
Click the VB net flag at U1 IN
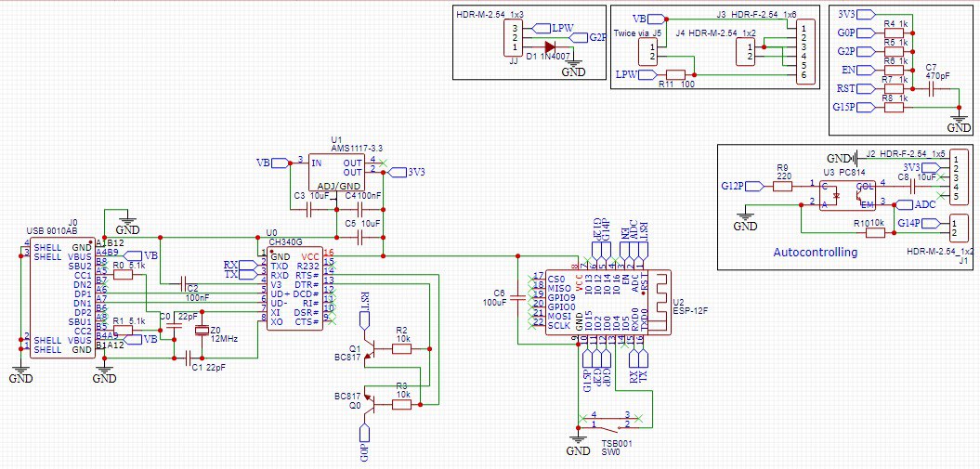(x=273, y=163)
